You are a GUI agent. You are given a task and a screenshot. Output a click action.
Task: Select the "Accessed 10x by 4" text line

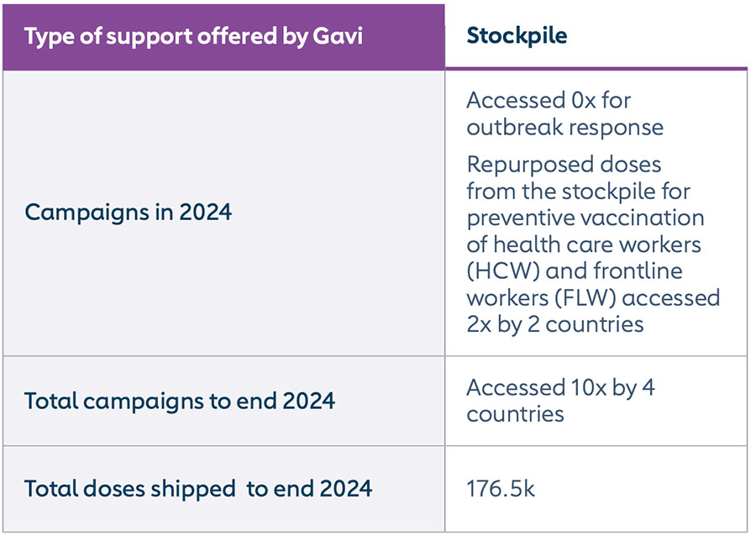tap(560, 387)
